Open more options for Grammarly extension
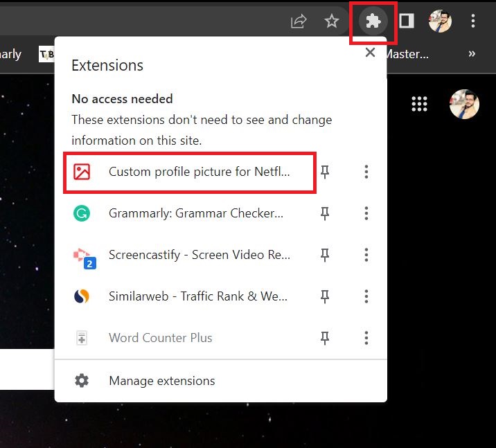Viewport: 496px width, 448px height. (366, 213)
